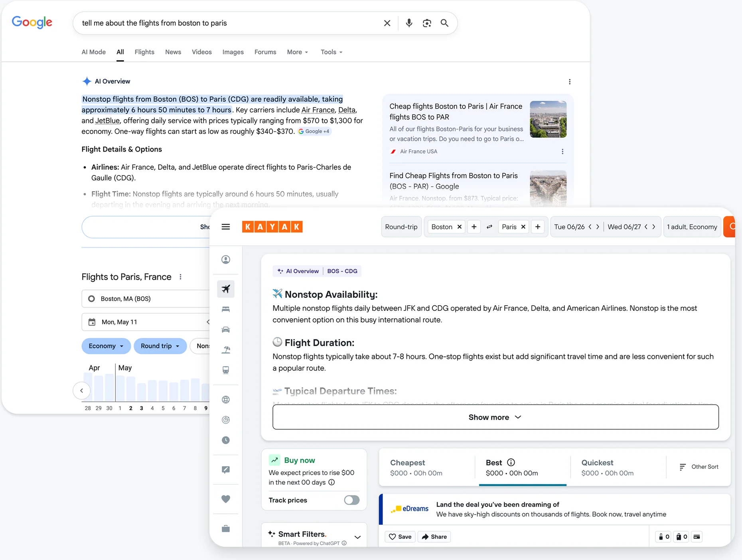Move Wed 06/27 return date back one day

[646, 227]
